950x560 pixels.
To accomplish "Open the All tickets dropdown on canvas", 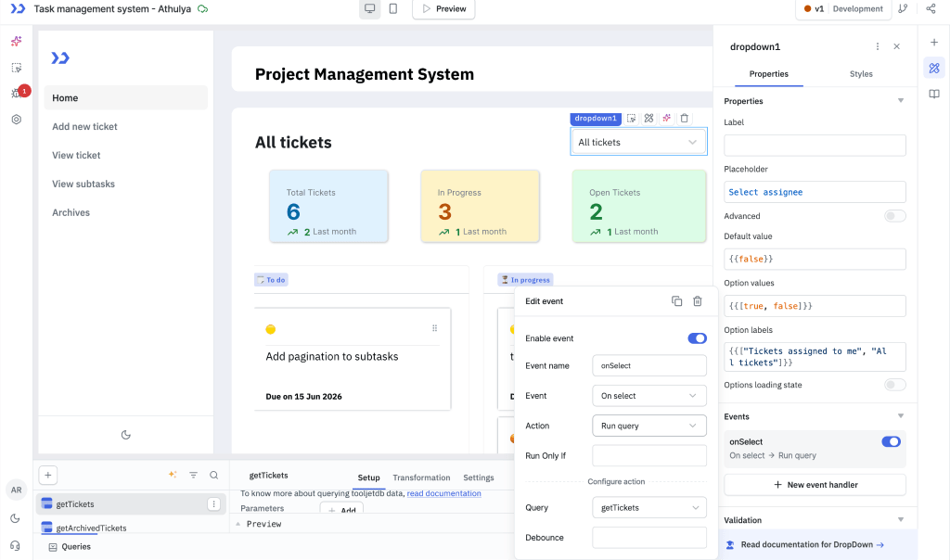I will click(x=638, y=142).
